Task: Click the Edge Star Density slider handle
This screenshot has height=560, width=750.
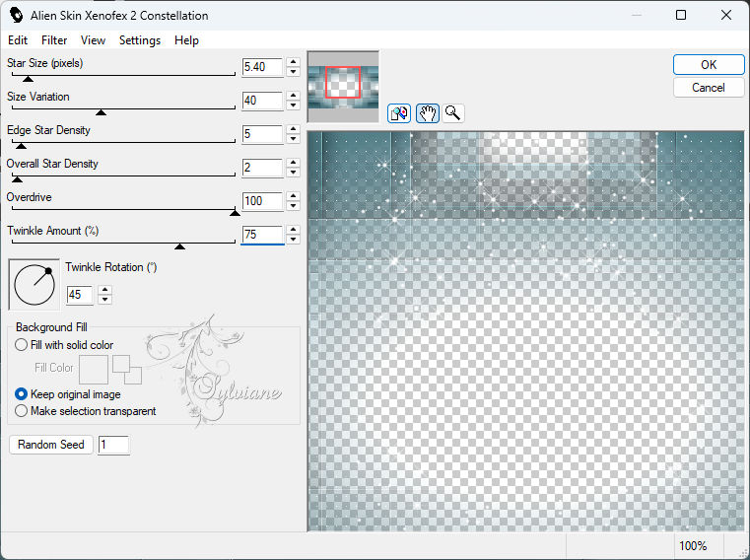Action: (21, 146)
